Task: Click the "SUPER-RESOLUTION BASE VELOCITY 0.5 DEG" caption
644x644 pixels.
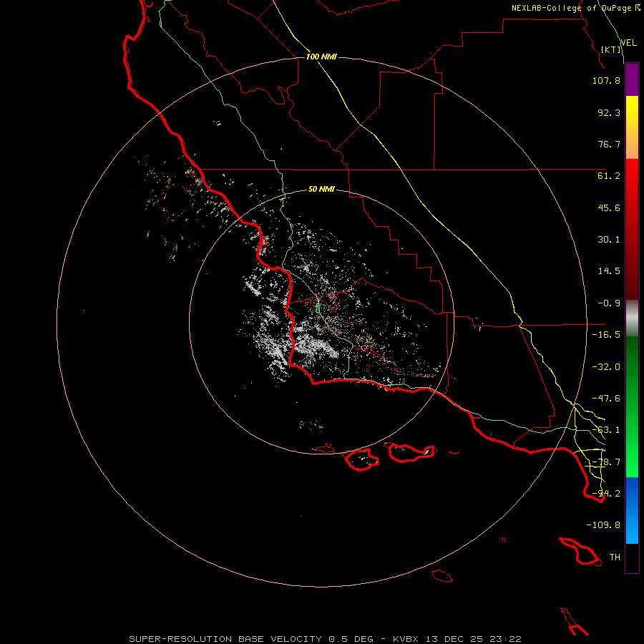Action: tap(251, 639)
